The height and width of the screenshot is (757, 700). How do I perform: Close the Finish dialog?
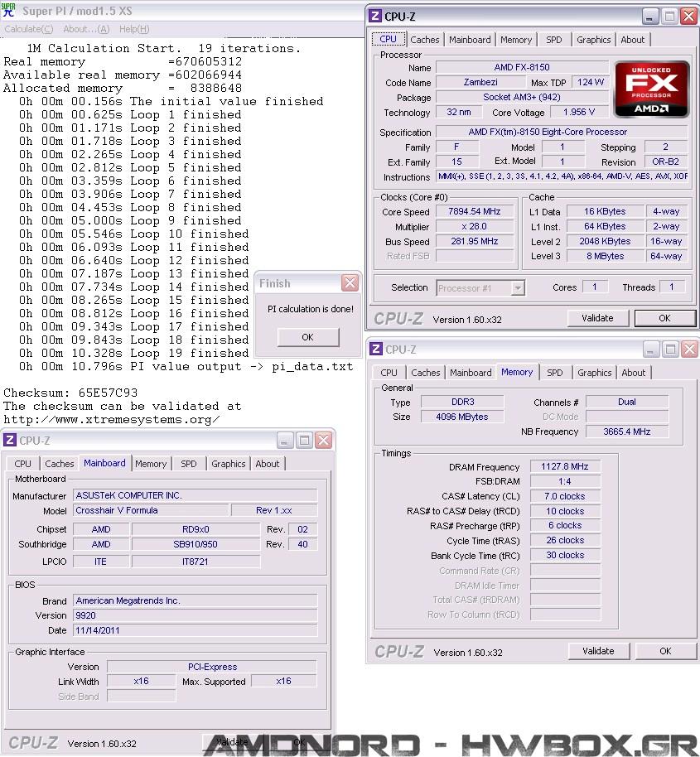[x=350, y=283]
